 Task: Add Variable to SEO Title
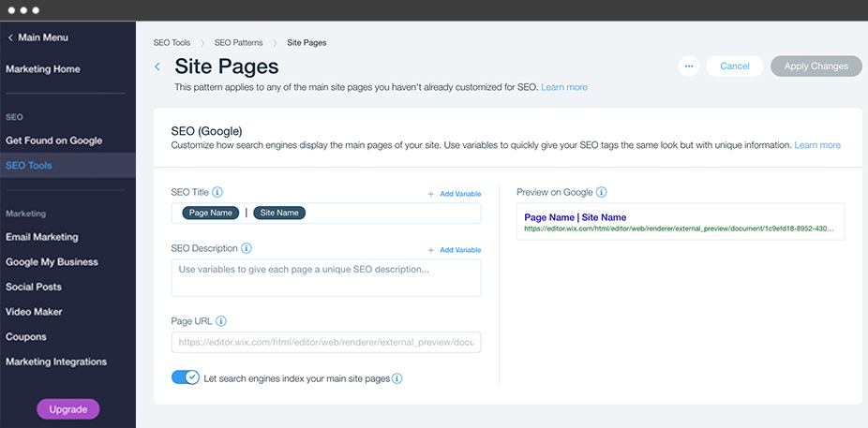pyautogui.click(x=455, y=194)
